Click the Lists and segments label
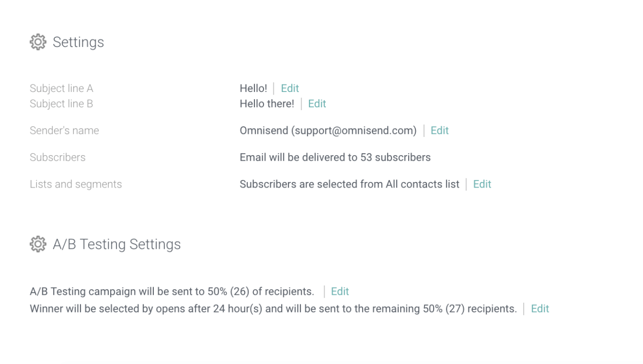 pyautogui.click(x=75, y=184)
